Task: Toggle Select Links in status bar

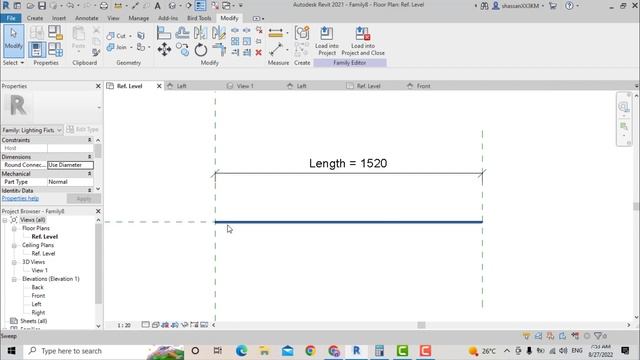Action: click(526, 336)
